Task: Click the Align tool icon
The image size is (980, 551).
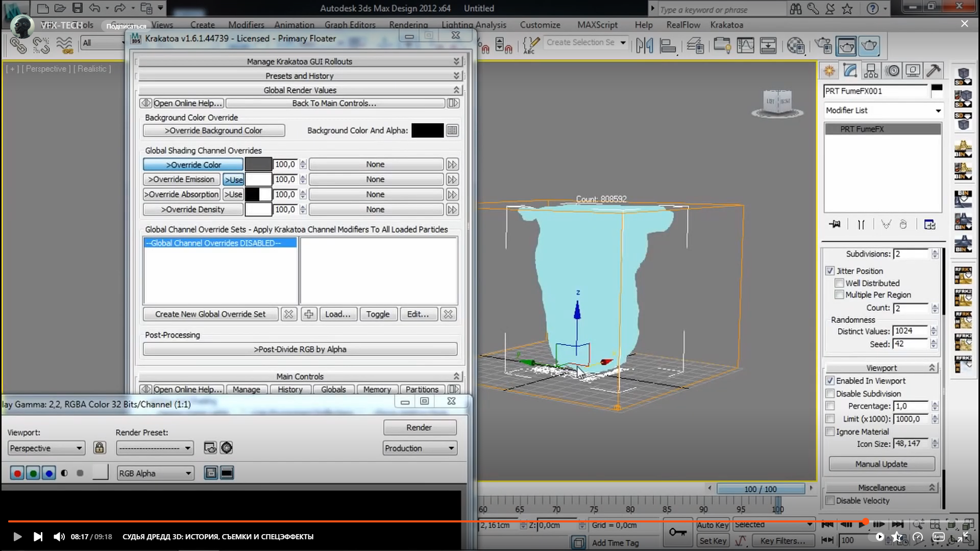Action: pyautogui.click(x=668, y=45)
